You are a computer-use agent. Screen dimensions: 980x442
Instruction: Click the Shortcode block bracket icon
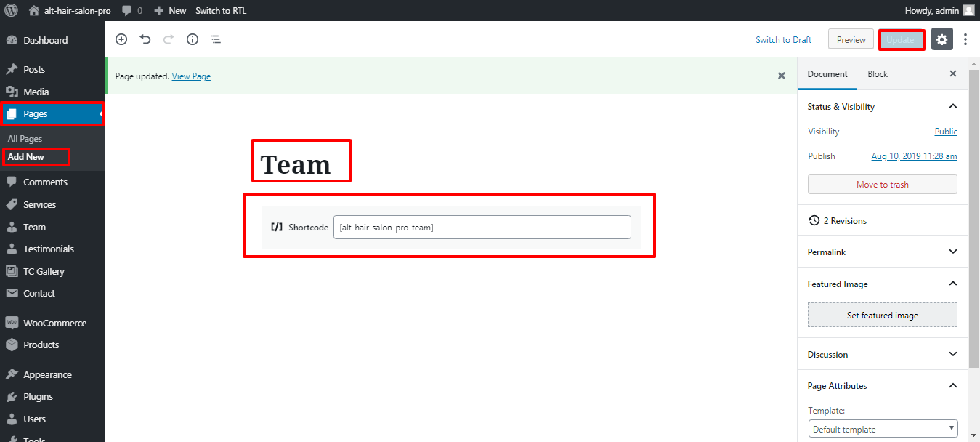[276, 227]
